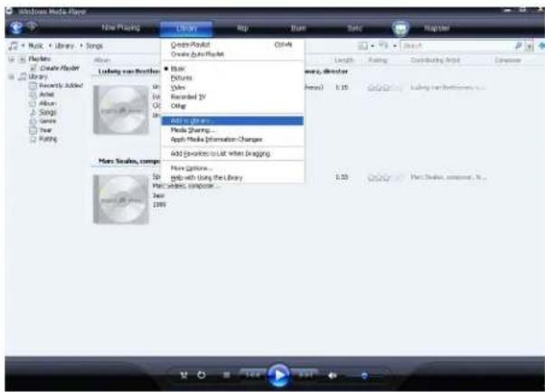Click the Previous track button
Viewport: 545px width, 392px height.
click(253, 375)
